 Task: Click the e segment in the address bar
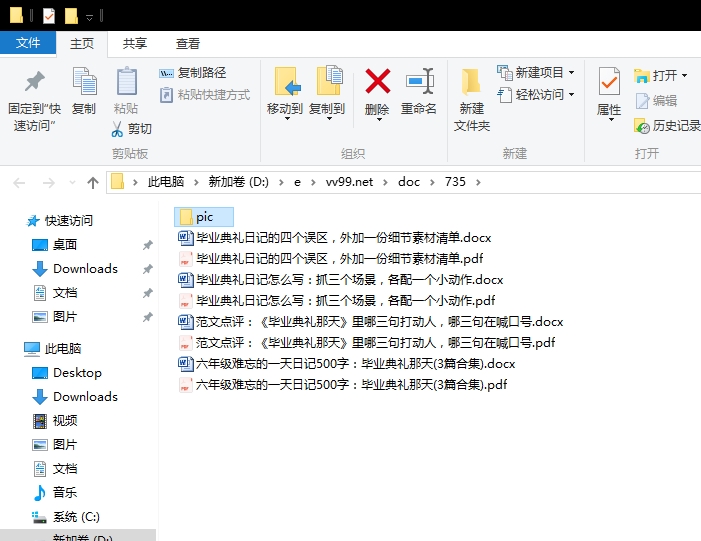coord(297,182)
